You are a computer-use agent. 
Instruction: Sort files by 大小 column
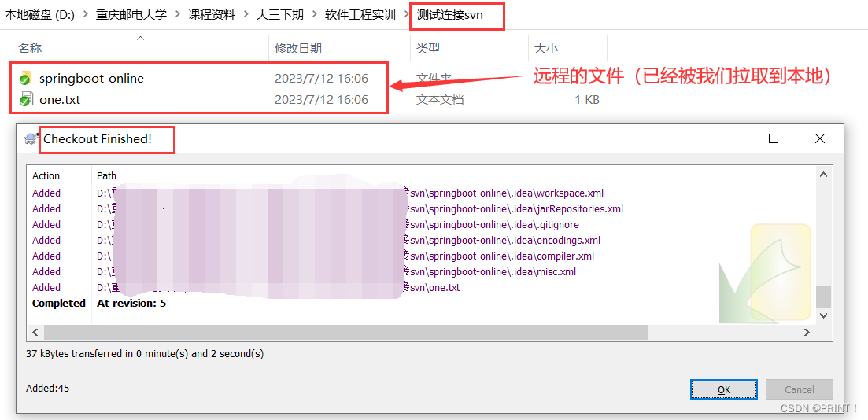(546, 48)
